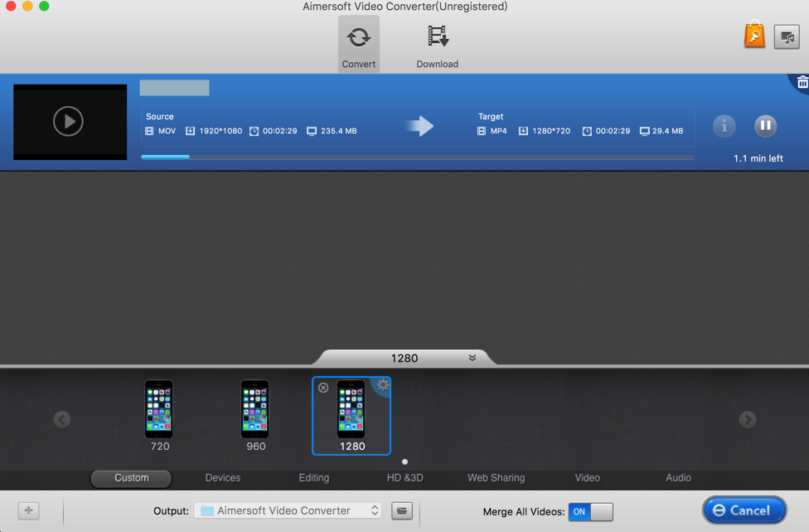The image size is (809, 532).
Task: Click the source MOV format label
Action: 167,131
